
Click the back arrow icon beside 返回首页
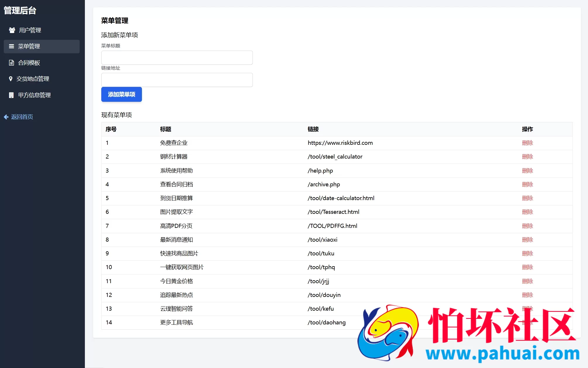coord(6,117)
